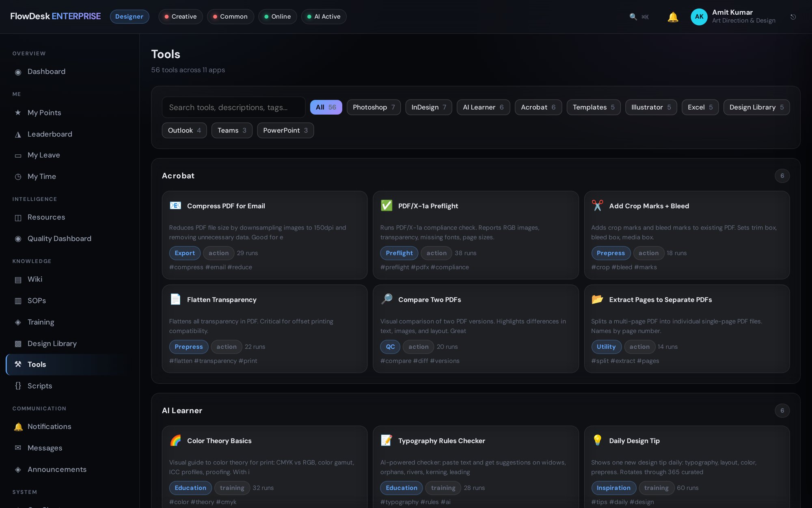Open My Leave in sidebar
The width and height of the screenshot is (812, 508).
(69, 155)
